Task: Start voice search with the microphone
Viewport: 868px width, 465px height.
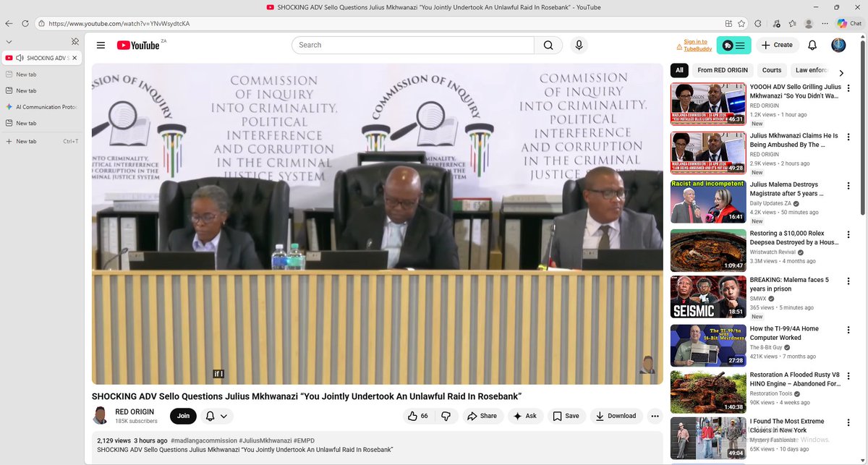Action: [x=579, y=45]
